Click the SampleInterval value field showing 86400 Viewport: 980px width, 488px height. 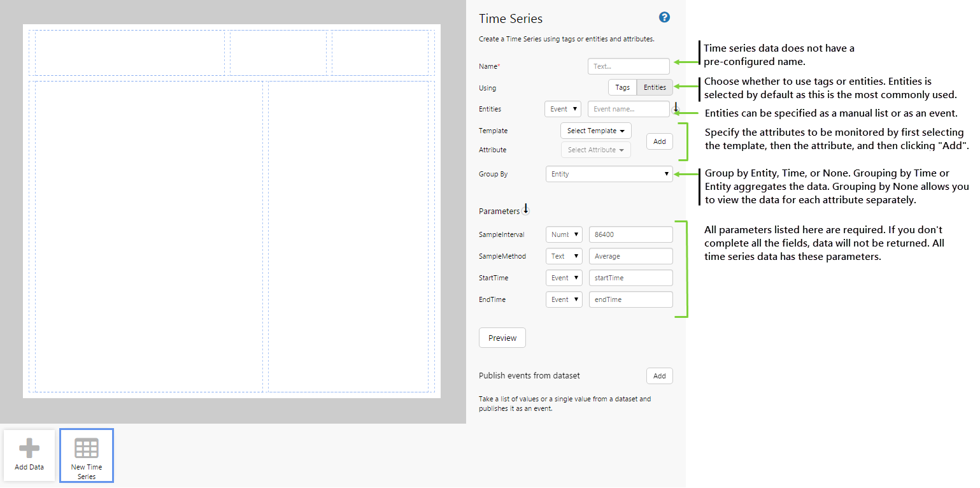click(630, 234)
